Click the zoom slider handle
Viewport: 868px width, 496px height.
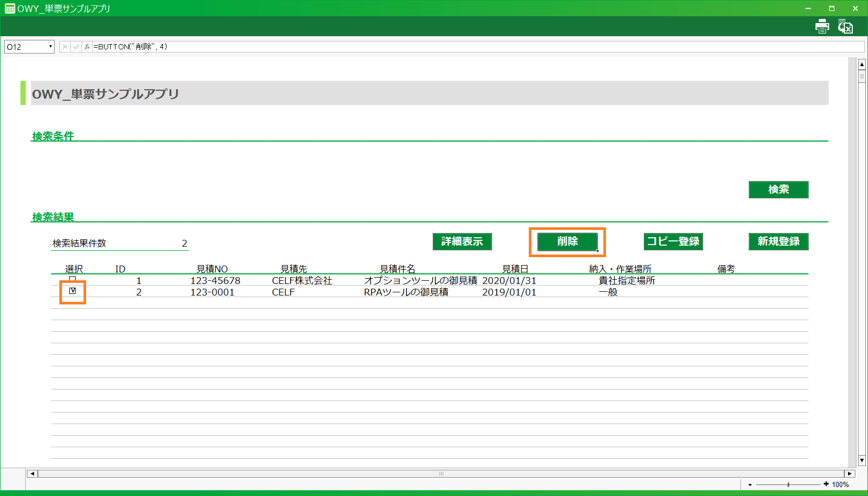point(788,484)
